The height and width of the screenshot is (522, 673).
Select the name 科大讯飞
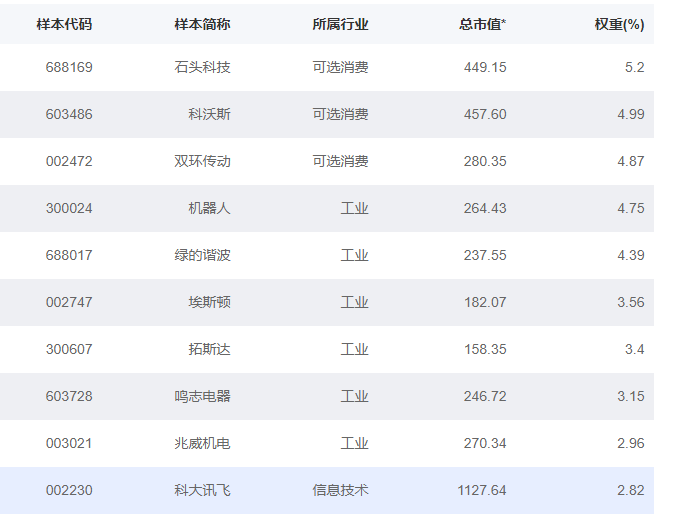tap(203, 490)
